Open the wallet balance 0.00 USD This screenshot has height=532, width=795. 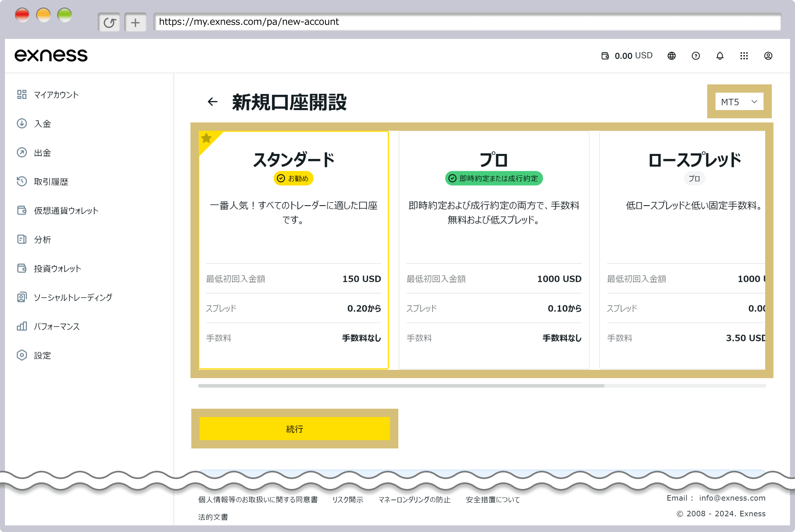click(x=627, y=56)
